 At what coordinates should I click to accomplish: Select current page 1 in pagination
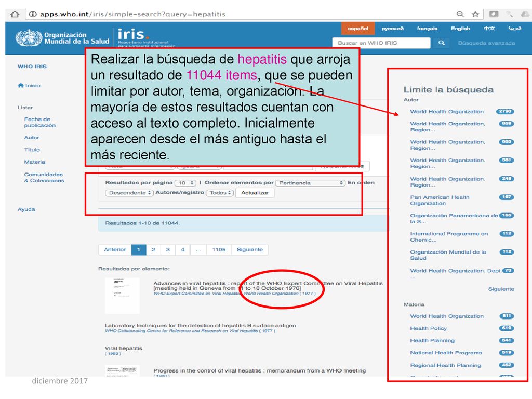point(138,250)
